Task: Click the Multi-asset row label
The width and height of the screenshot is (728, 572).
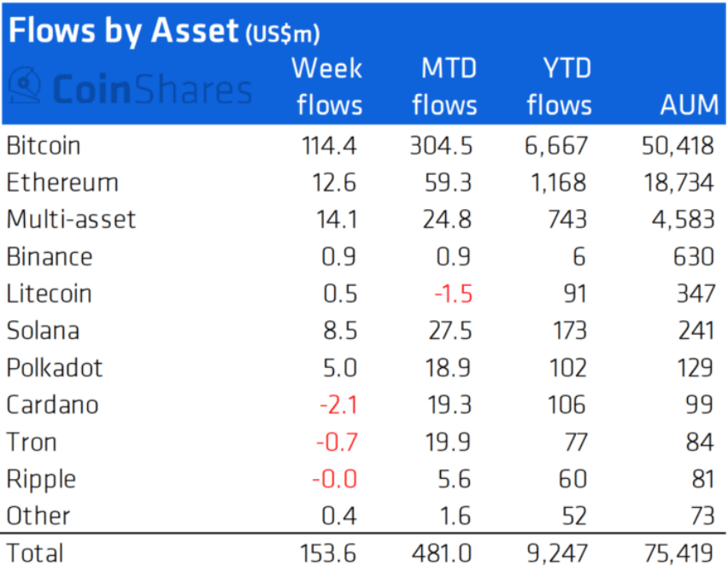Action: [71, 219]
